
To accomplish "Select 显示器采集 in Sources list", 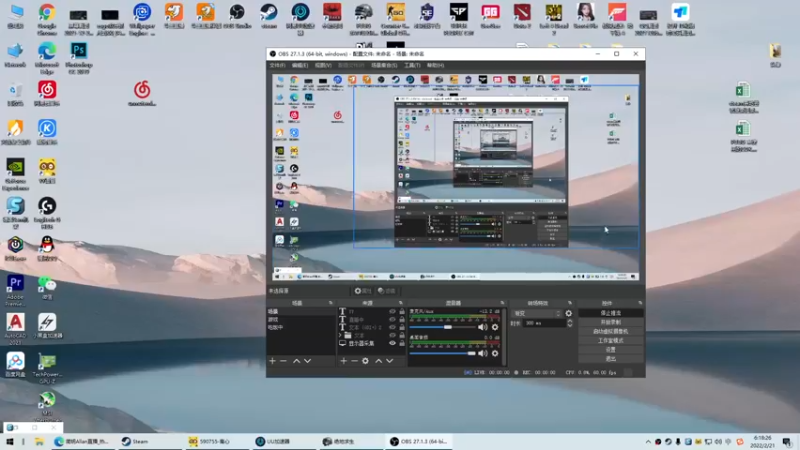I will click(361, 343).
